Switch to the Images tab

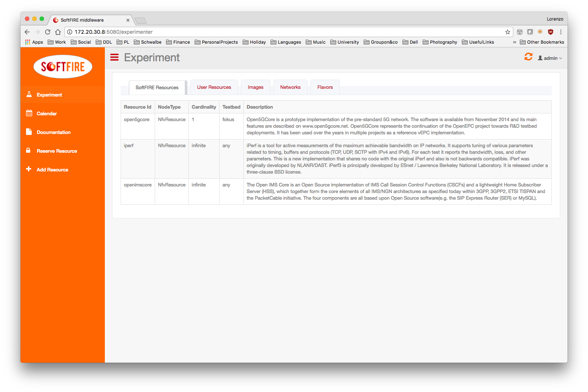pyautogui.click(x=256, y=87)
